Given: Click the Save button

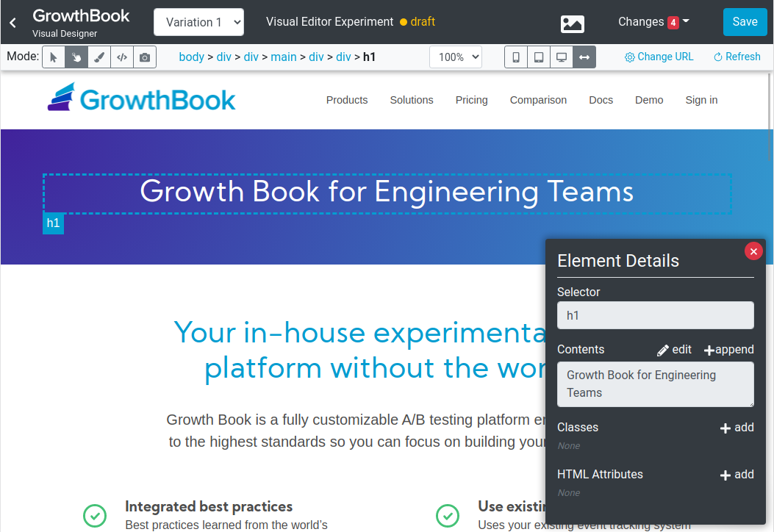Looking at the screenshot, I should point(745,22).
